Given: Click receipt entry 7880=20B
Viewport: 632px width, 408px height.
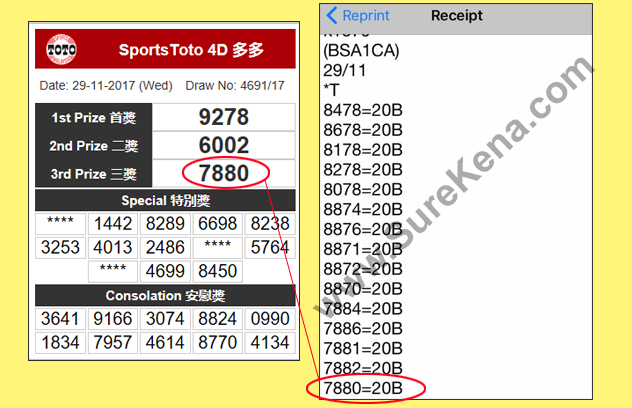Looking at the screenshot, I should (x=363, y=388).
